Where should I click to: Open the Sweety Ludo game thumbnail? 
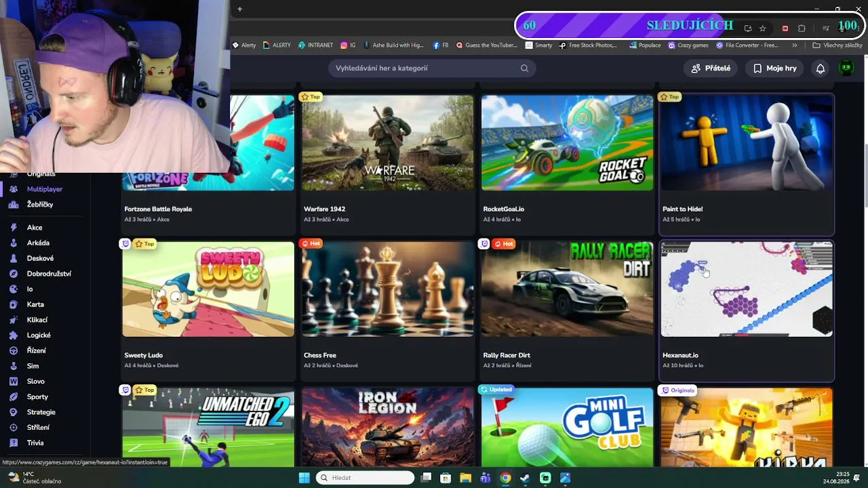pyautogui.click(x=208, y=289)
